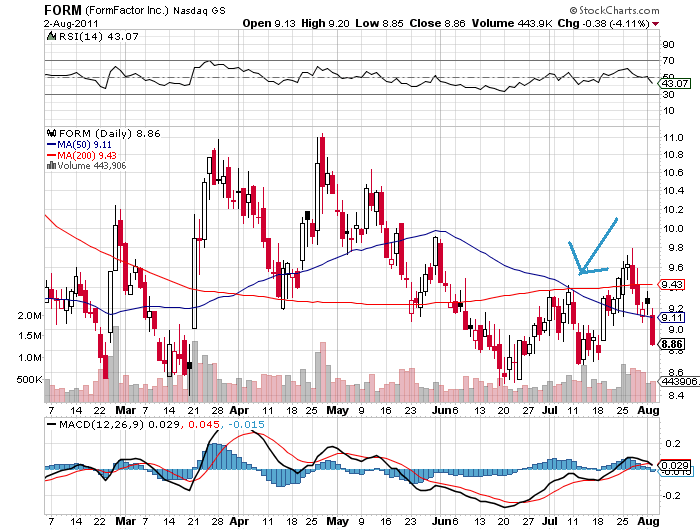Click May on the MACD panel date axis
This screenshot has height=530, width=700.
[338, 521]
